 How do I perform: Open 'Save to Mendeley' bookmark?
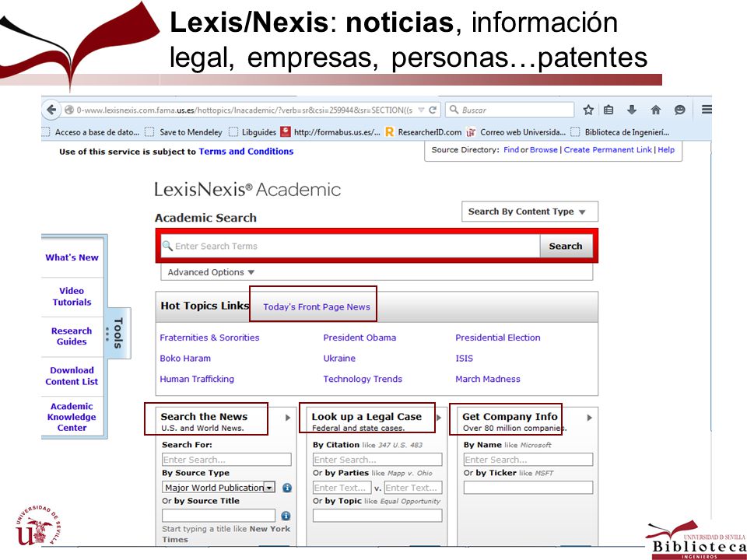tap(184, 132)
